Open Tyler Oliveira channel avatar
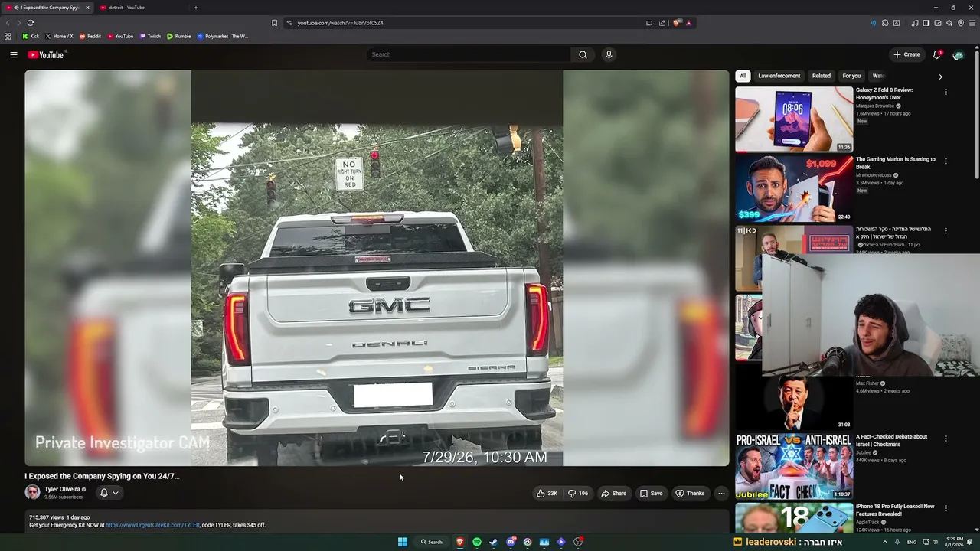980x551 pixels. pyautogui.click(x=32, y=492)
